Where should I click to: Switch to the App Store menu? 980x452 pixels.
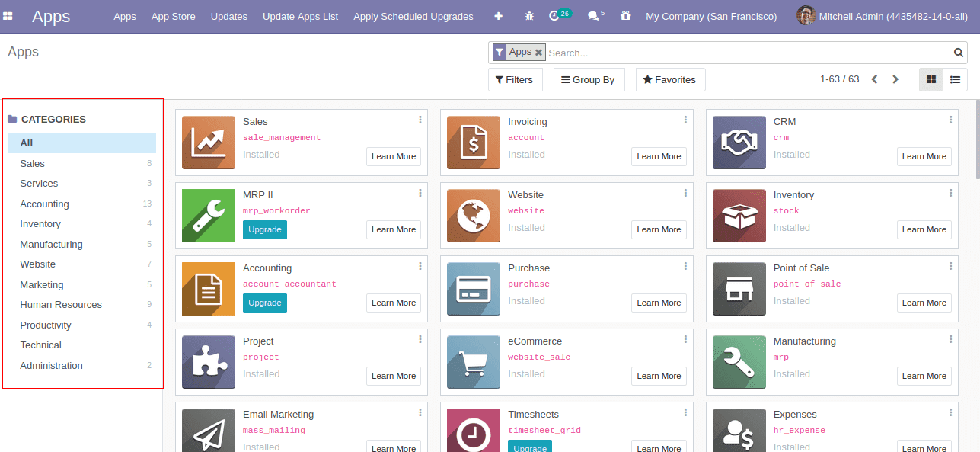click(173, 15)
